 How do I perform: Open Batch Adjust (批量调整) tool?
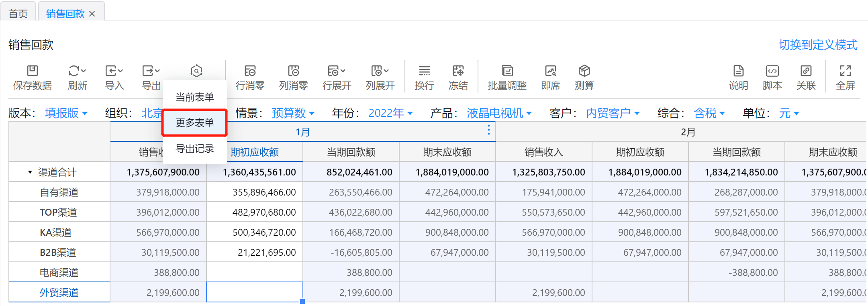[507, 71]
